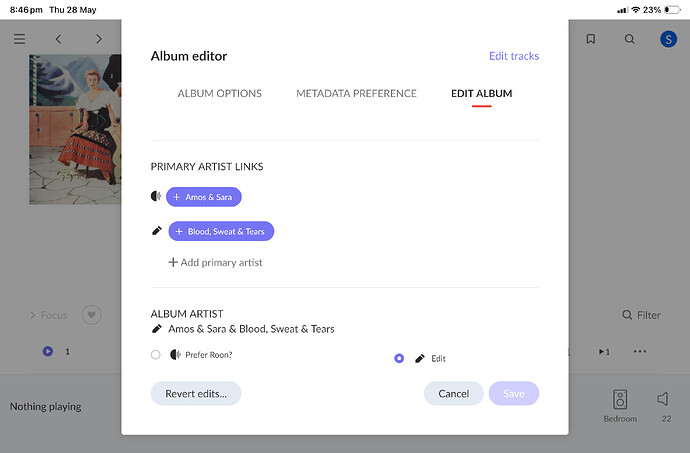Open the bookmarks icon
This screenshot has width=690, height=453.
(591, 39)
